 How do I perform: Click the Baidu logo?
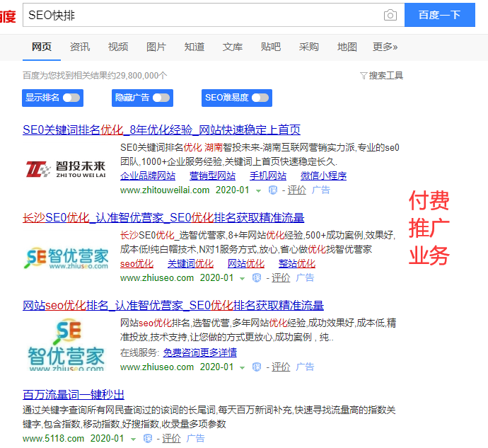8,16
